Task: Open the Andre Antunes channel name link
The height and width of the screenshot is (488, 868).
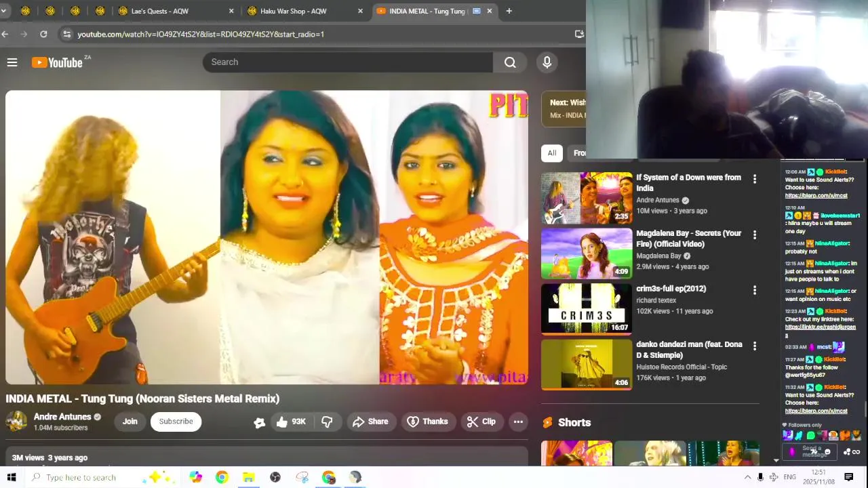Action: tap(62, 417)
